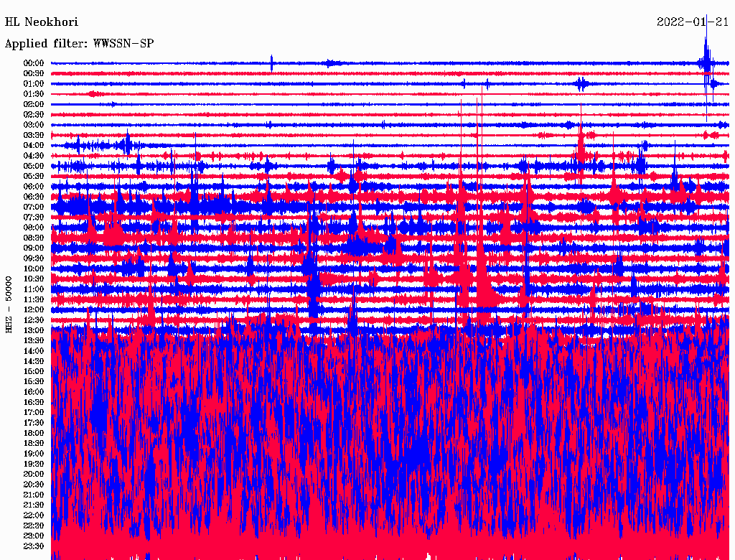Select the 17:00 time row label

[33, 412]
